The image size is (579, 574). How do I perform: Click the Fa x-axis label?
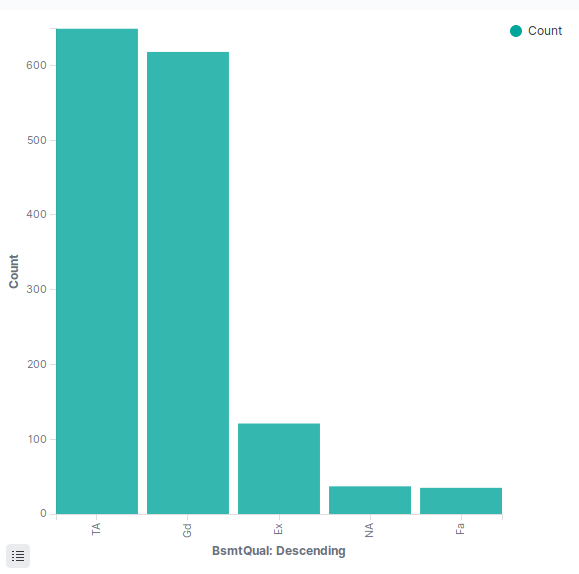(x=460, y=529)
